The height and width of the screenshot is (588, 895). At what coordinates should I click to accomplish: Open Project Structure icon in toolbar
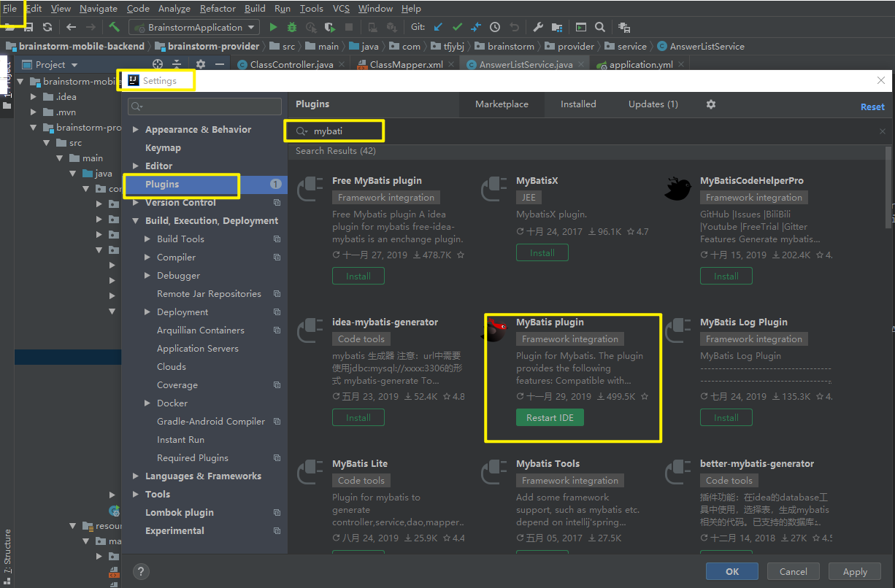[557, 27]
